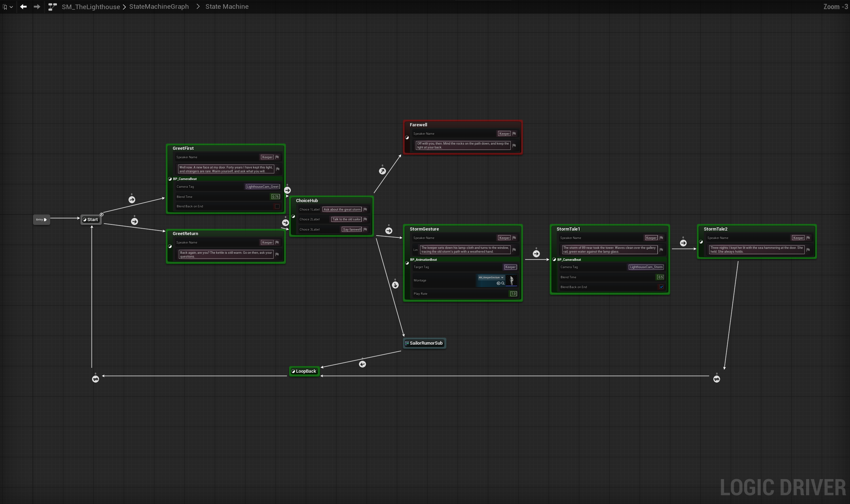
Task: Select the transition icon from ChoiceHub to StormGesture
Action: point(389,231)
